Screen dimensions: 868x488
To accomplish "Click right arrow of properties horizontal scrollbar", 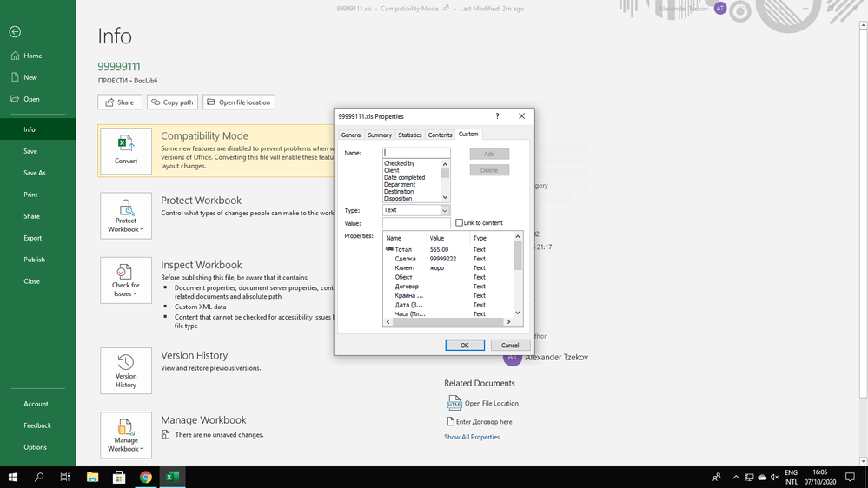I will coord(509,322).
